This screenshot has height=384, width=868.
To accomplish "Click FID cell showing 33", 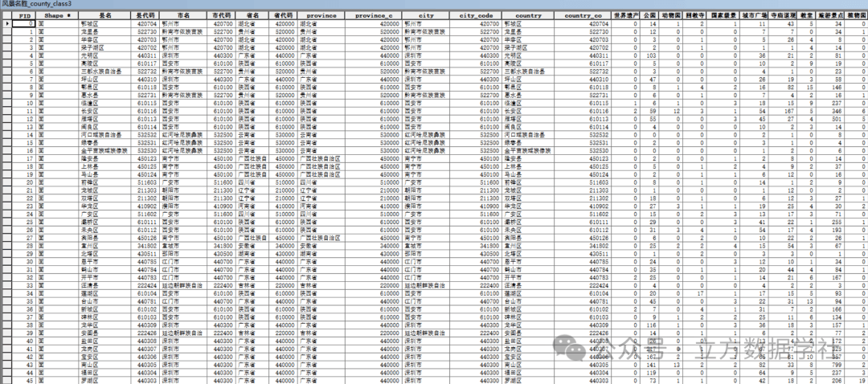I will pyautogui.click(x=24, y=285).
